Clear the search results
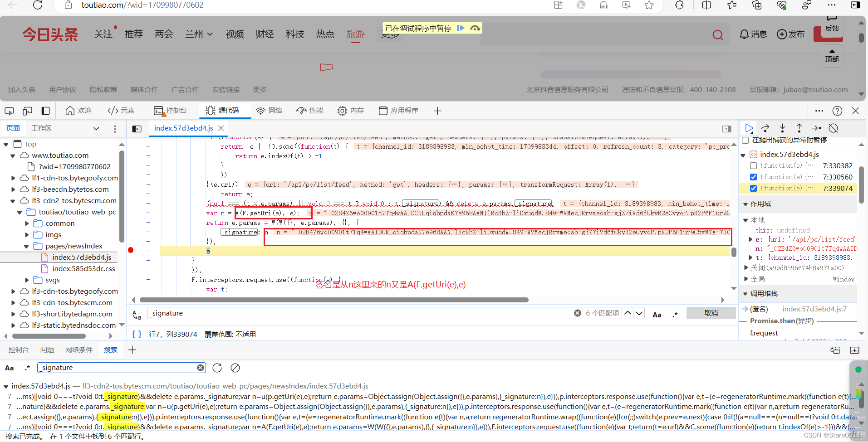Image resolution: width=868 pixels, height=442 pixels. pyautogui.click(x=235, y=368)
